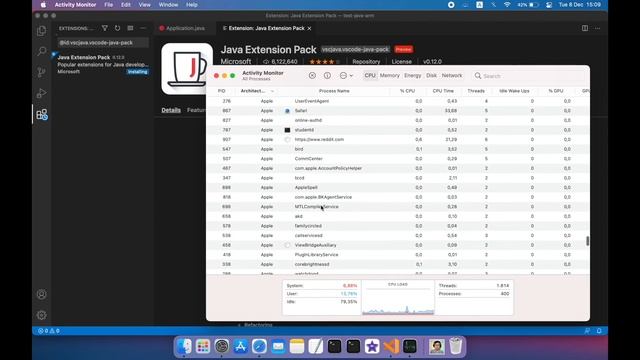Viewport: 640px width, 360px height.
Task: Select the Safari process row
Action: pyautogui.click(x=398, y=111)
